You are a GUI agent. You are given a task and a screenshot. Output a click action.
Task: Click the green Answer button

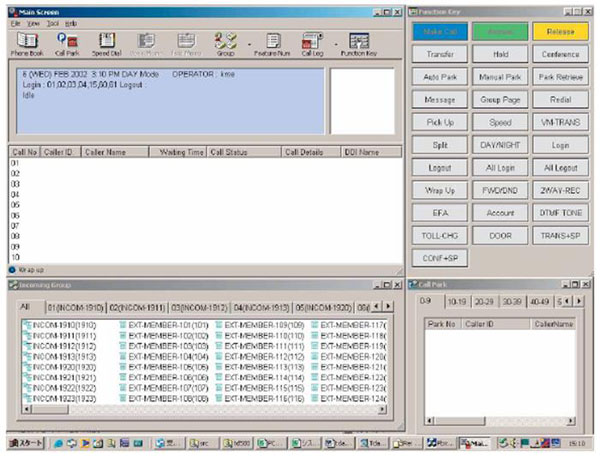[x=500, y=32]
